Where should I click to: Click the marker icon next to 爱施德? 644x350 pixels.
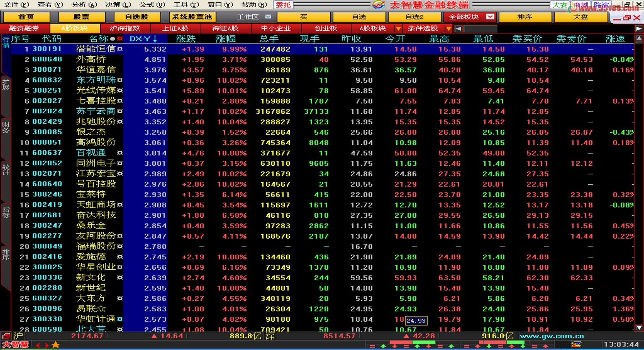120,257
